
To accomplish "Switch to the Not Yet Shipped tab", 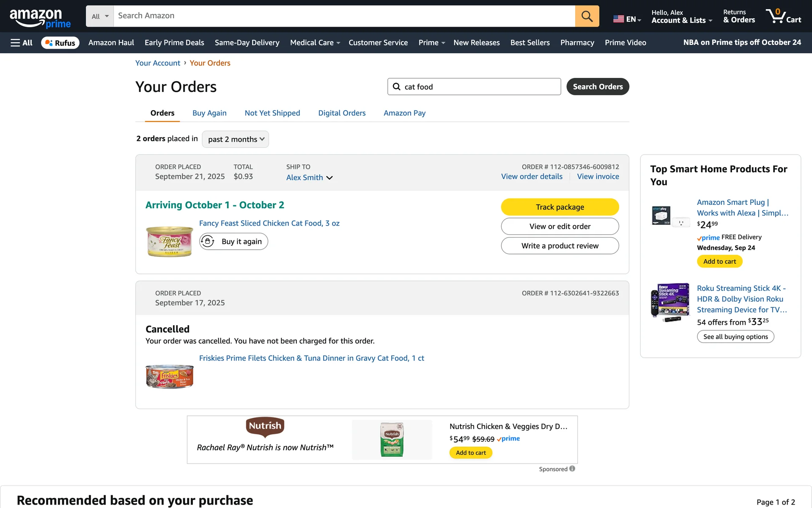I will pos(272,113).
